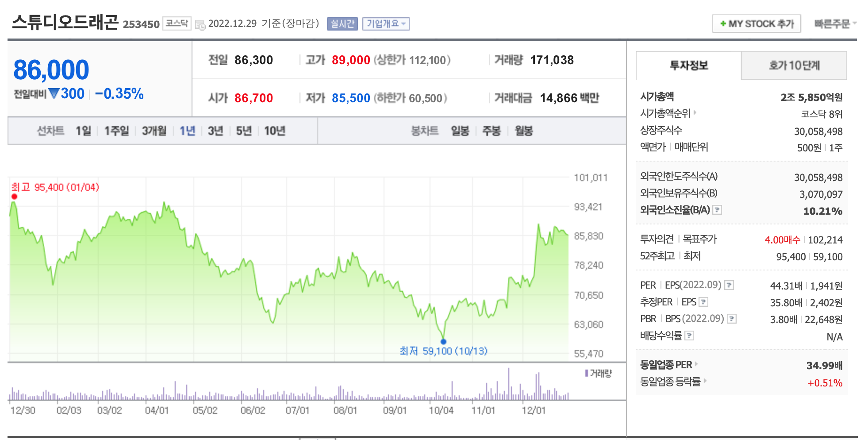Screen dimensions: 868x440
Task: Open the help icon next to 배당수익률
Action: (x=689, y=336)
